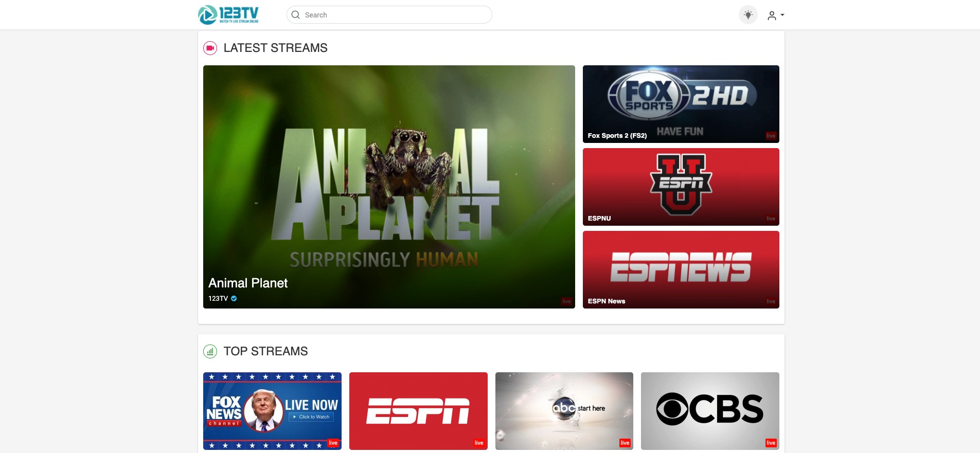Screen dimensions: 980x453
Task: Click the ESPNU label text
Action: click(x=599, y=219)
